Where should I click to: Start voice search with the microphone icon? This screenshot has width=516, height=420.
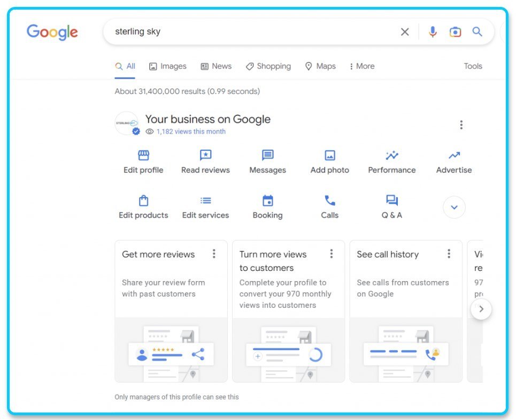433,32
